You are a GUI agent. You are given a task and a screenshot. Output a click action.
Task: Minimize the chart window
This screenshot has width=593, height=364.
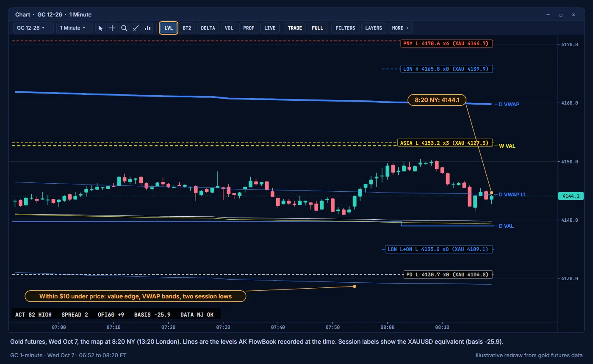point(548,15)
